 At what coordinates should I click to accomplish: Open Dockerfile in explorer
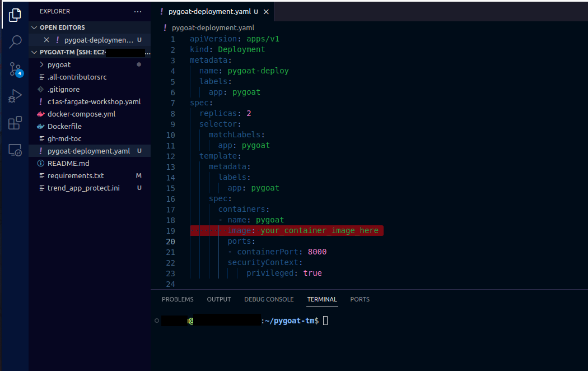(64, 127)
